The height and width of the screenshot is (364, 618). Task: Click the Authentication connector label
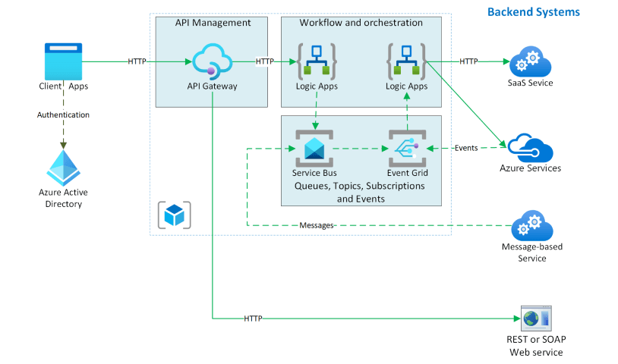pyautogui.click(x=63, y=115)
